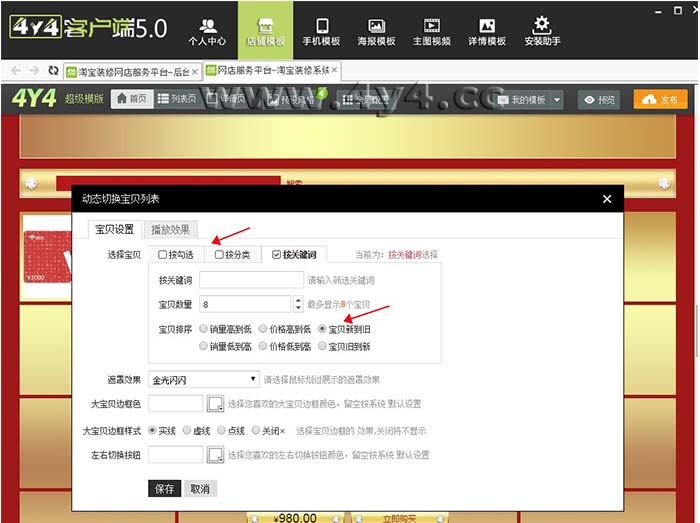Open the 详情模板 detail template icon
700x523 pixels.
[x=487, y=30]
